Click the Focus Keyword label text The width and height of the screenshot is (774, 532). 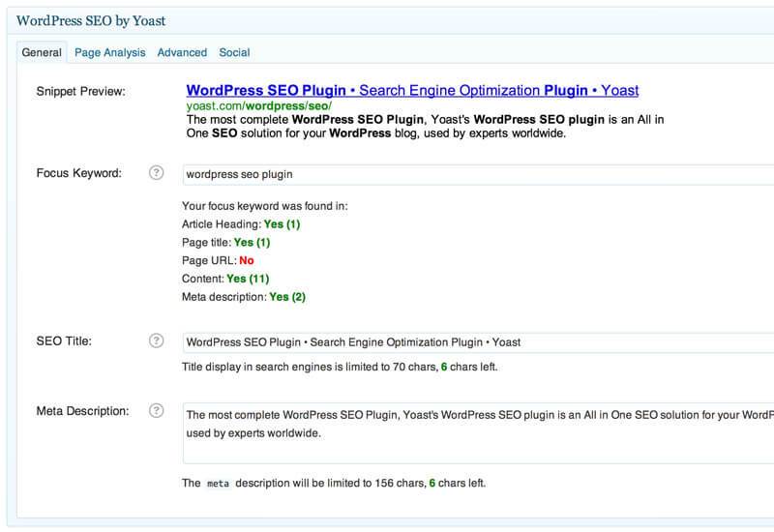(78, 173)
